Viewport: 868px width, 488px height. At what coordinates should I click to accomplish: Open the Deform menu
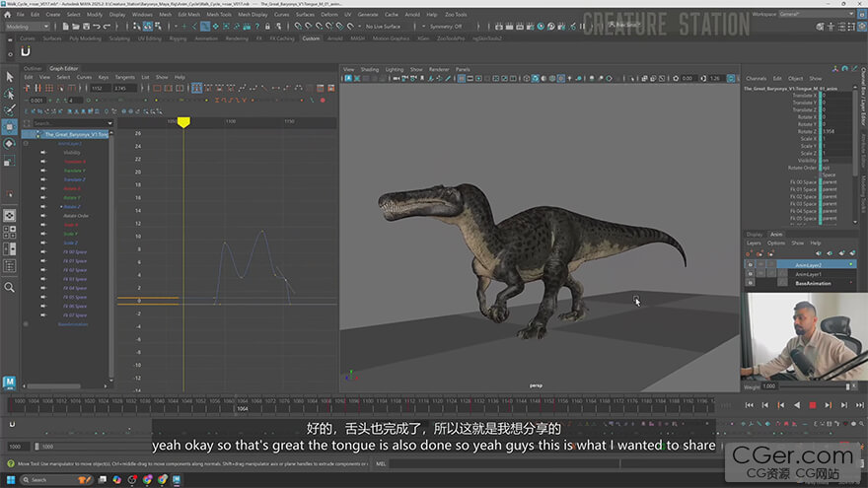click(x=328, y=15)
